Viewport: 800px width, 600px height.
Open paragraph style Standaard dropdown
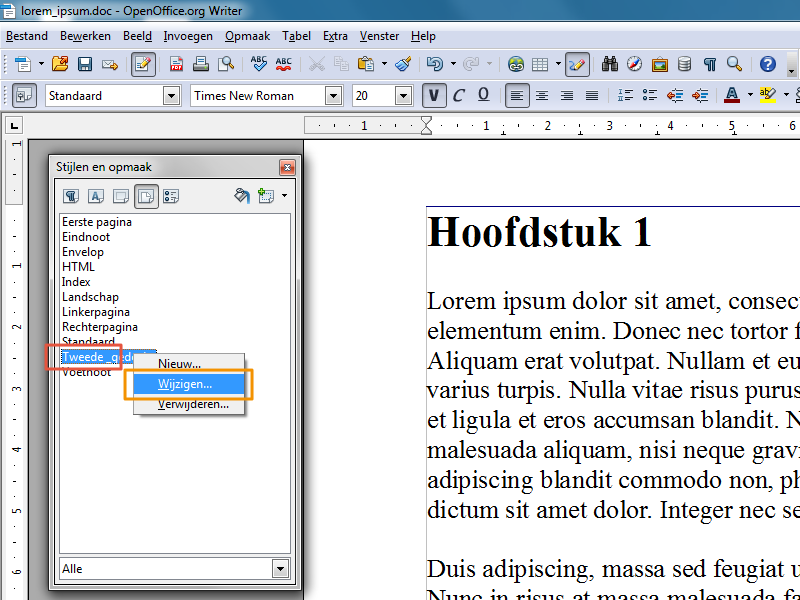pos(171,96)
